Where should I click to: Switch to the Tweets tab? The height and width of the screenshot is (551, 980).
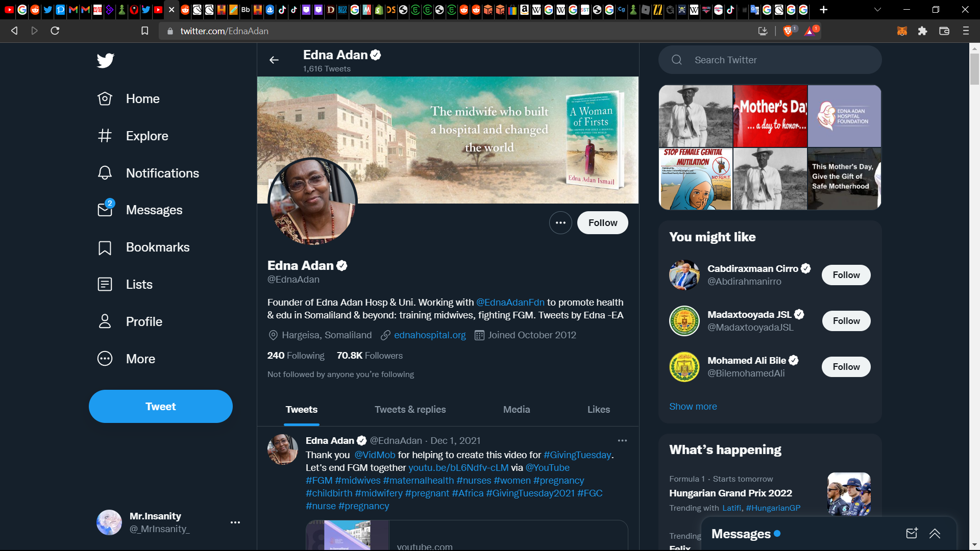click(302, 410)
